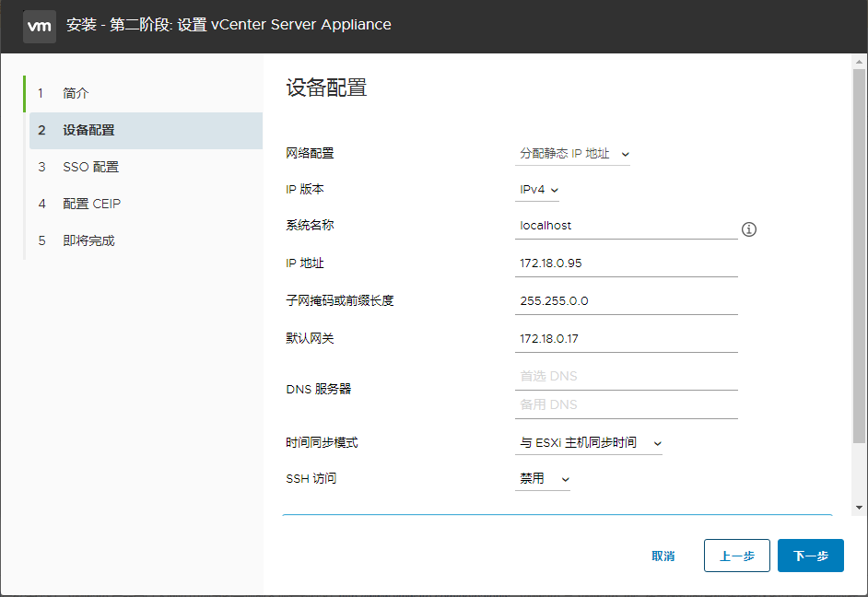
Task: Select step 2 设备配置 in sidebar
Action: click(146, 131)
